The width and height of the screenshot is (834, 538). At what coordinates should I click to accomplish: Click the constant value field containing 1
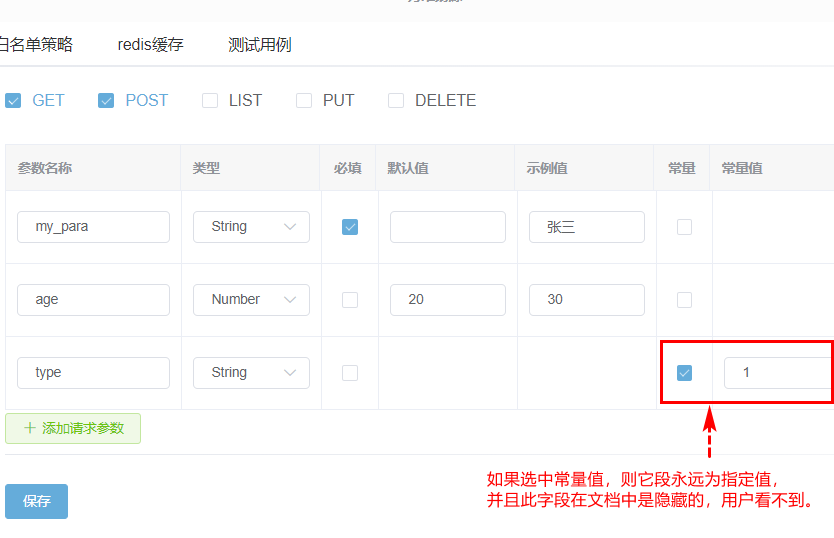(x=775, y=373)
